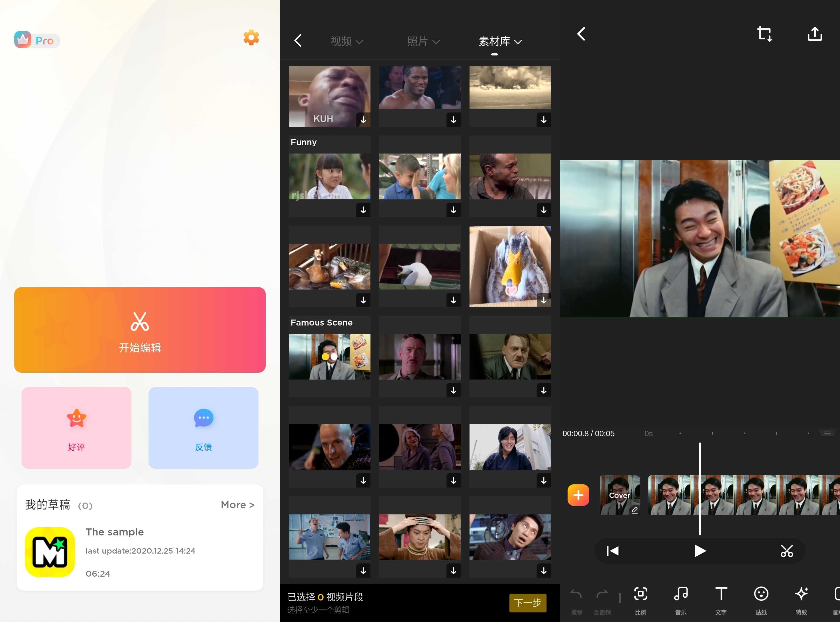This screenshot has height=622, width=840.
Task: Select the 反馈 feedback tab
Action: (203, 428)
